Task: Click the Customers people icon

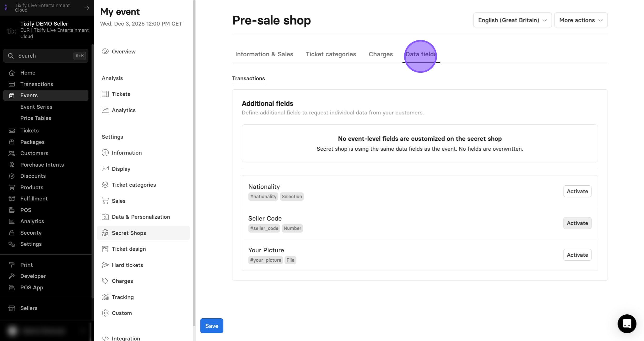Action: (12, 153)
